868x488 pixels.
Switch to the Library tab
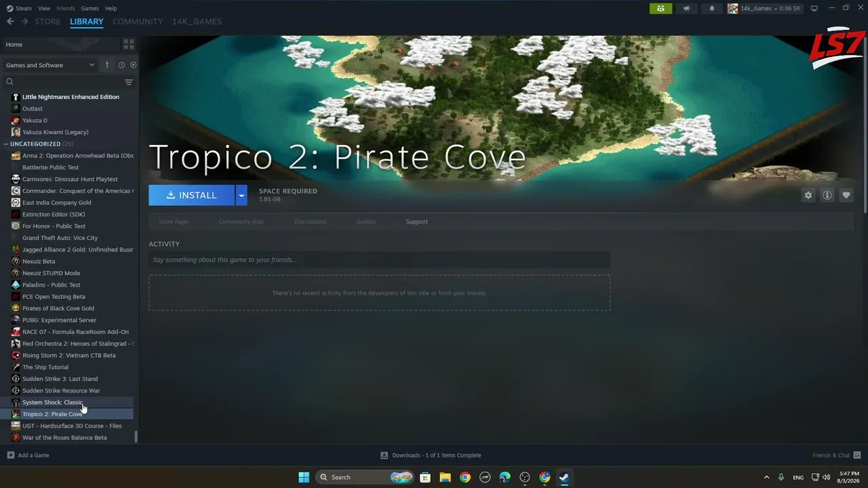87,22
